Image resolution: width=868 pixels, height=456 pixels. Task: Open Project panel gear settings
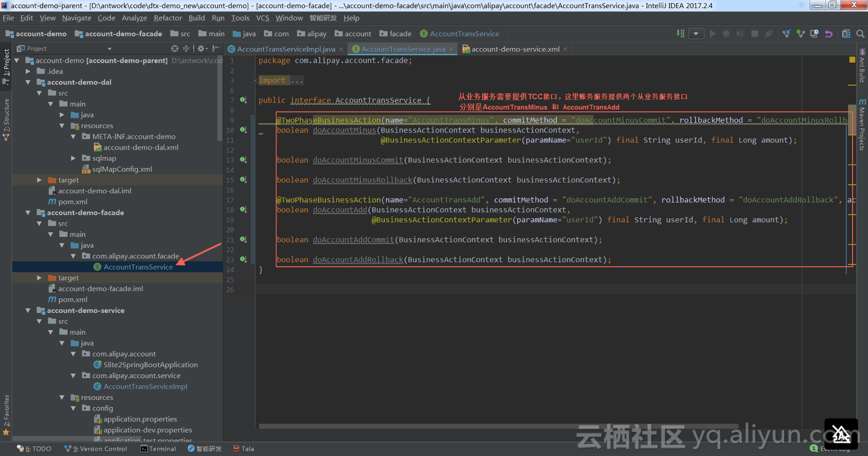202,49
